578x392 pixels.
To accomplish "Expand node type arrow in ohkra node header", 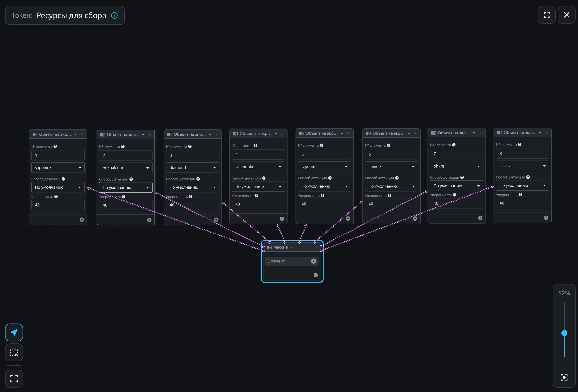I will click(x=474, y=133).
